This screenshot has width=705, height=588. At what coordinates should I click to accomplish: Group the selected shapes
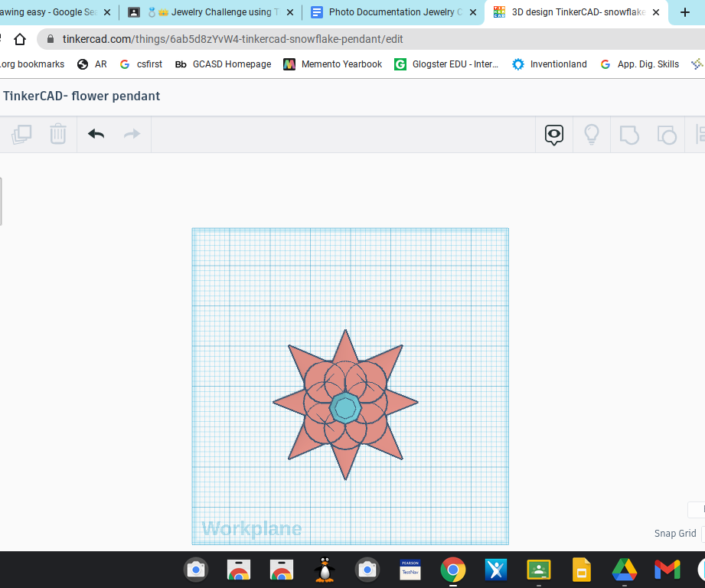pyautogui.click(x=628, y=134)
